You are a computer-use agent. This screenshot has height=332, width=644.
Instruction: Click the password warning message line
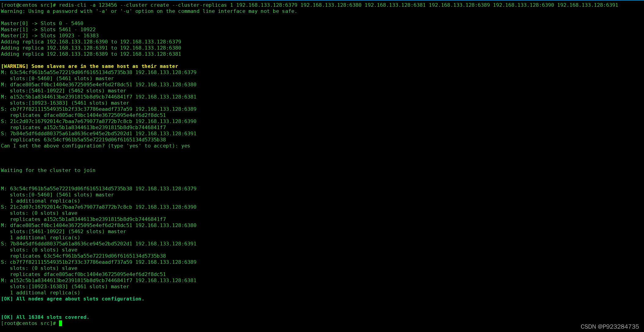pyautogui.click(x=149, y=11)
